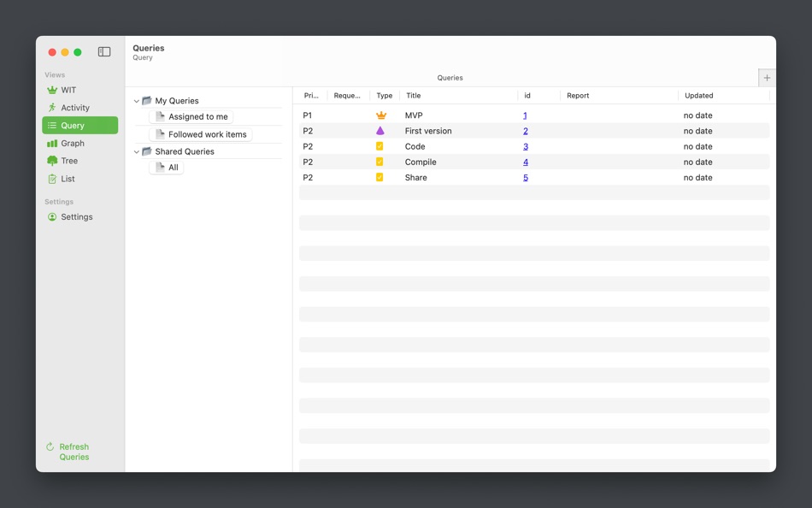
Task: Click the yellow task icon in Compile row
Action: 380,162
